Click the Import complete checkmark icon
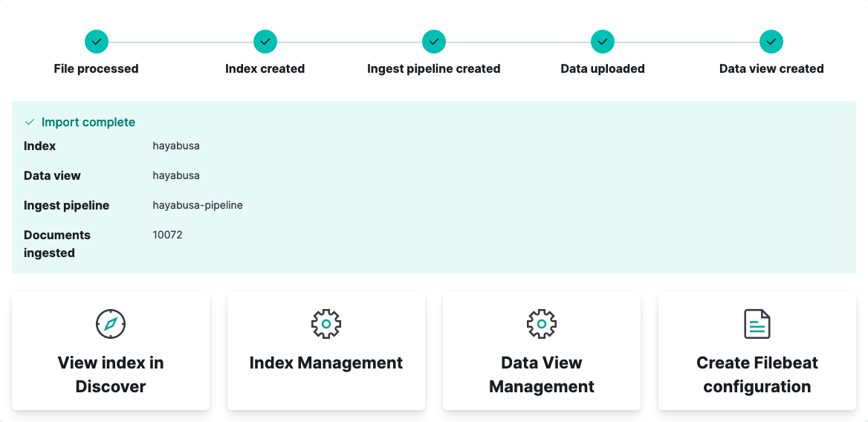This screenshot has width=868, height=422. coord(29,123)
